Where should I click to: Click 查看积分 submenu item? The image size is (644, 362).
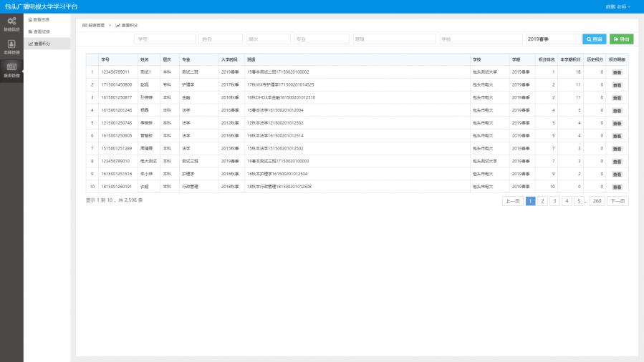coord(39,44)
